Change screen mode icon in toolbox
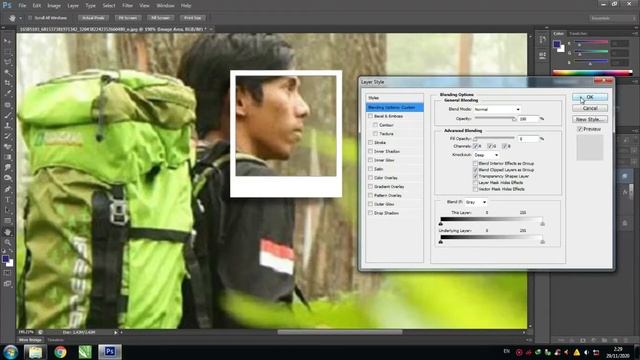640x360 pixels. click(8, 284)
